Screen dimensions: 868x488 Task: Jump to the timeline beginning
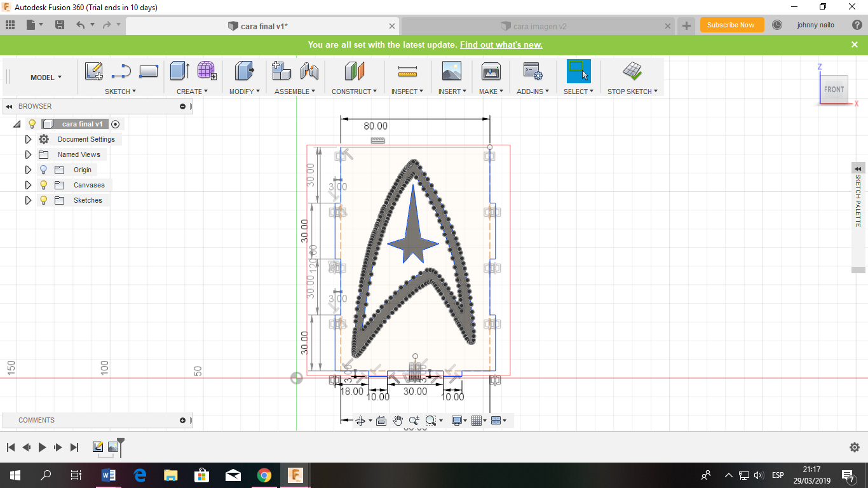[x=11, y=447]
